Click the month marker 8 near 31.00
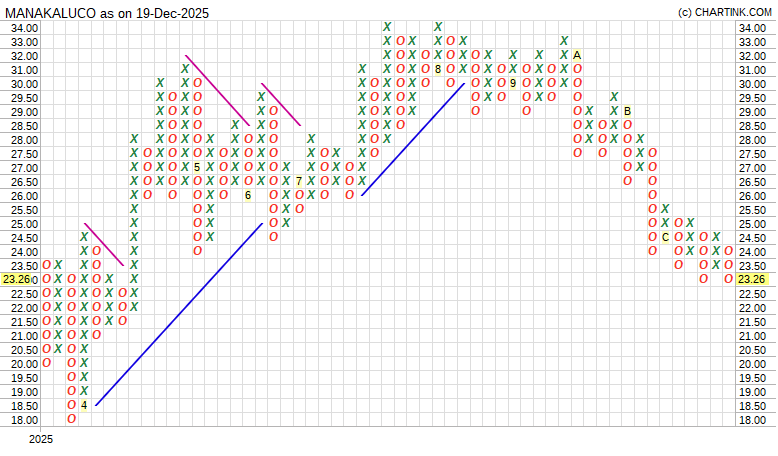The image size is (778, 456). pyautogui.click(x=438, y=69)
